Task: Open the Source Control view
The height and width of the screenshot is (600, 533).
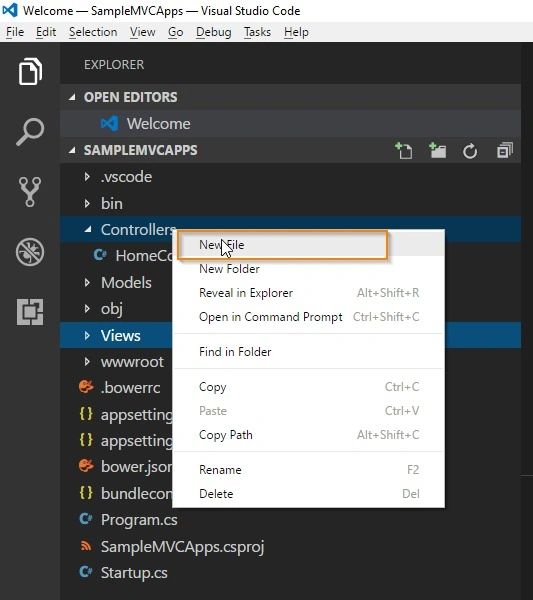Action: [30, 192]
